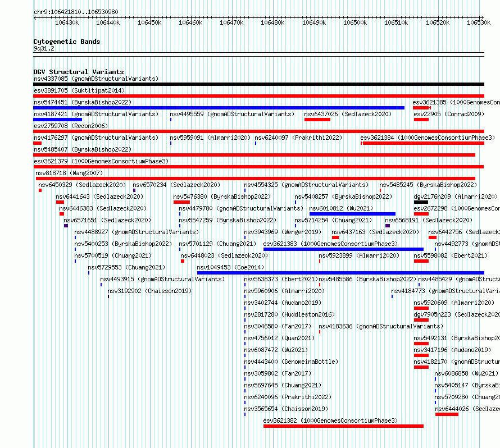Viewport: 500px width, 448px height.
Task: Click nsv5697645 (Chuang2021) label
Action: (283, 385)
